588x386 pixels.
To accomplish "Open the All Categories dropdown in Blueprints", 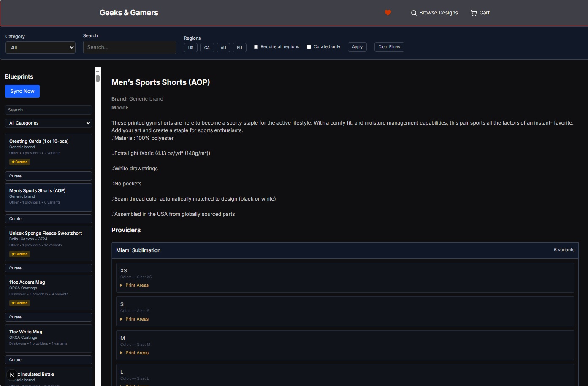I will (x=49, y=123).
